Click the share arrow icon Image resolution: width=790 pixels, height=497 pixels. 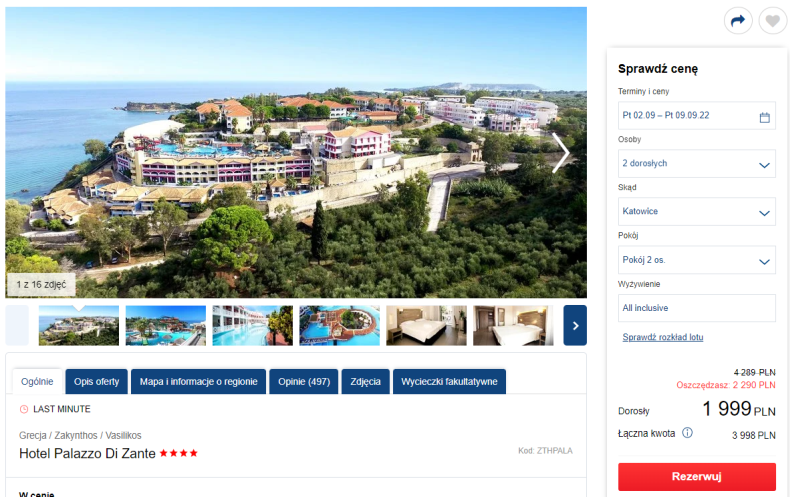[x=738, y=21]
